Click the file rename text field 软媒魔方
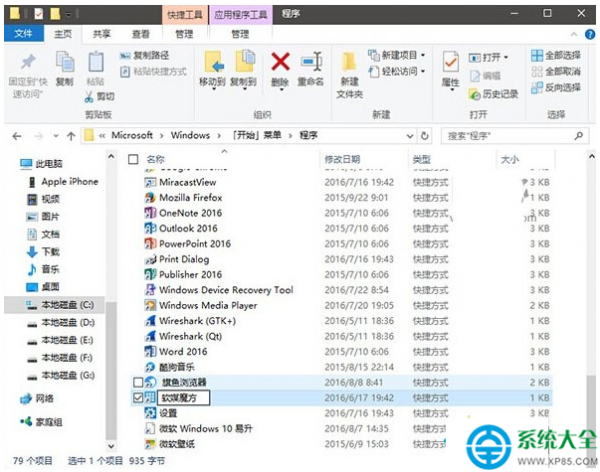 (184, 398)
